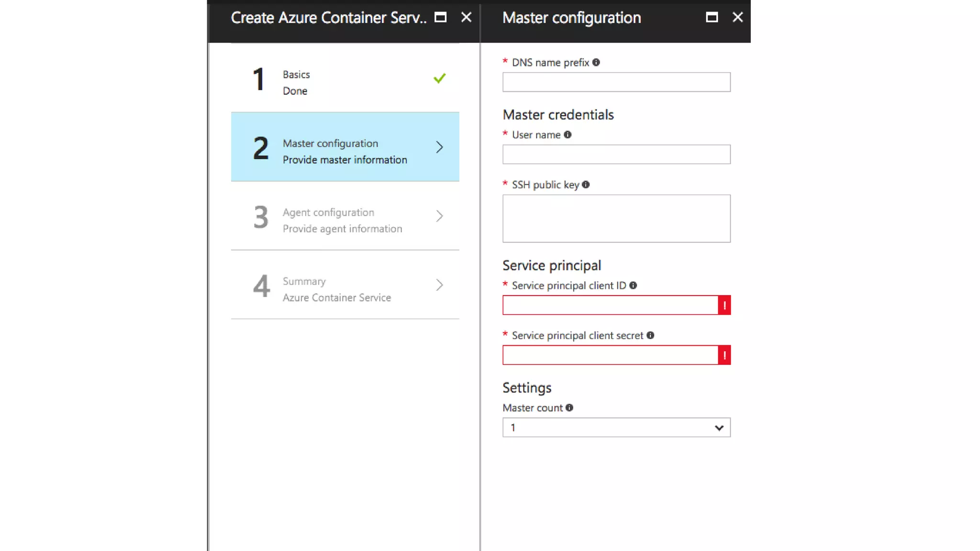This screenshot has width=980, height=551.
Task: Focus the DNS name prefix input
Action: (616, 82)
